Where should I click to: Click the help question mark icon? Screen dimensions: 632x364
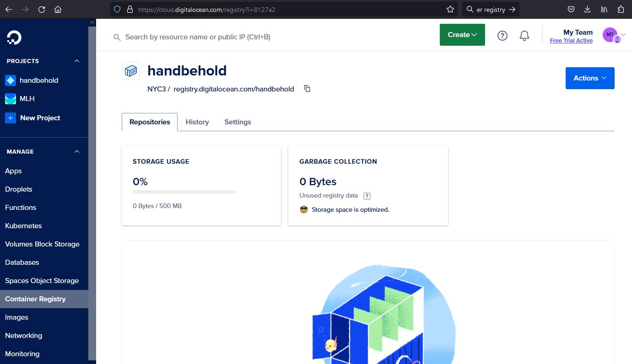click(x=502, y=36)
